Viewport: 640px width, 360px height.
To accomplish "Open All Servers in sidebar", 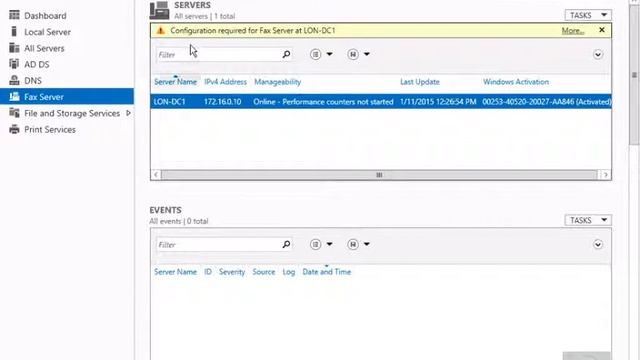I will coord(44,48).
